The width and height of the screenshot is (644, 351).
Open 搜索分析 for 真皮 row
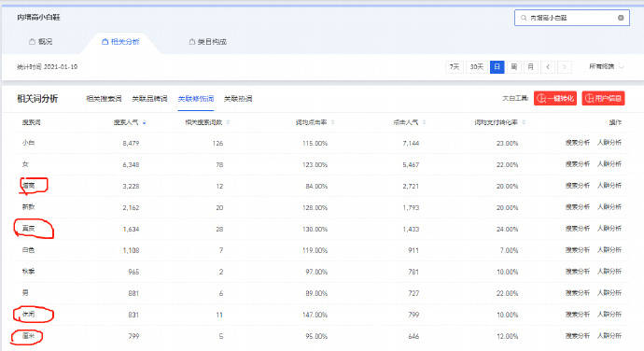pos(577,228)
